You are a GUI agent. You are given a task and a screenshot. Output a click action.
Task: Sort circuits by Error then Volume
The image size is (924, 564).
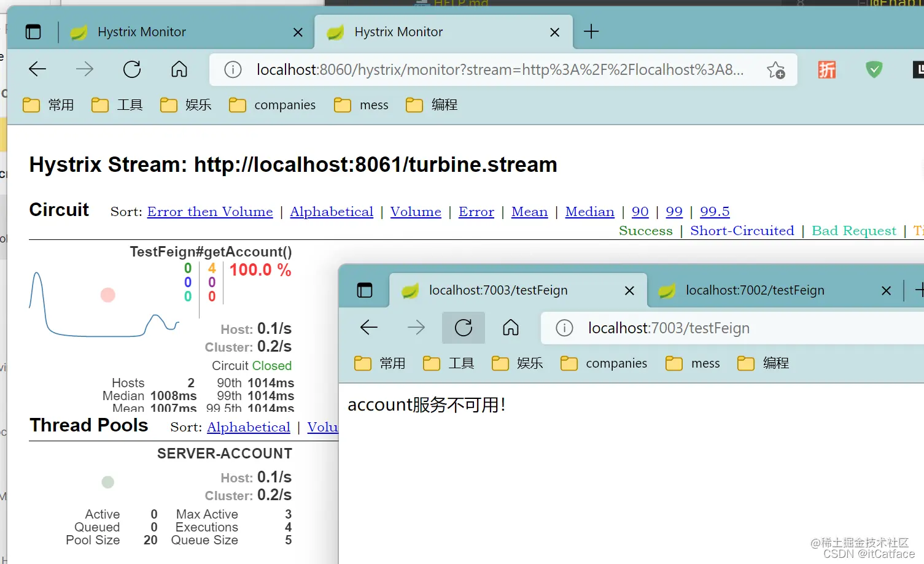tap(210, 212)
